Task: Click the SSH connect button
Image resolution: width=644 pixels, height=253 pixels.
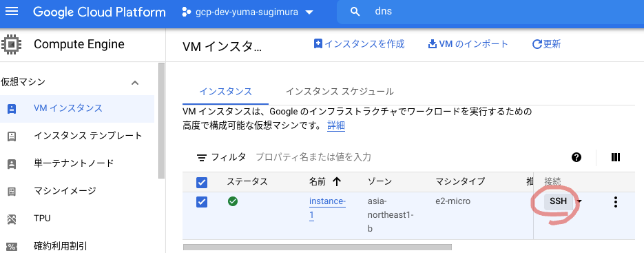Action: point(558,201)
